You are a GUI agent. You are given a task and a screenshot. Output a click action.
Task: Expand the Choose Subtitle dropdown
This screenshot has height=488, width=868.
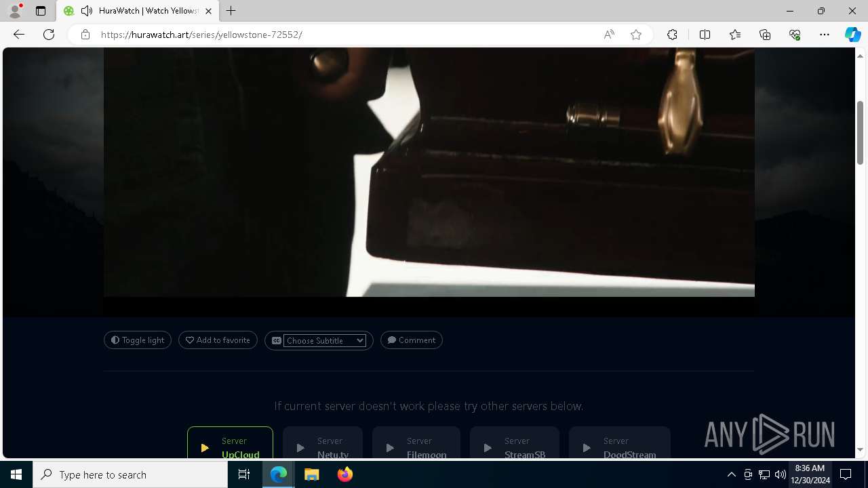325,340
